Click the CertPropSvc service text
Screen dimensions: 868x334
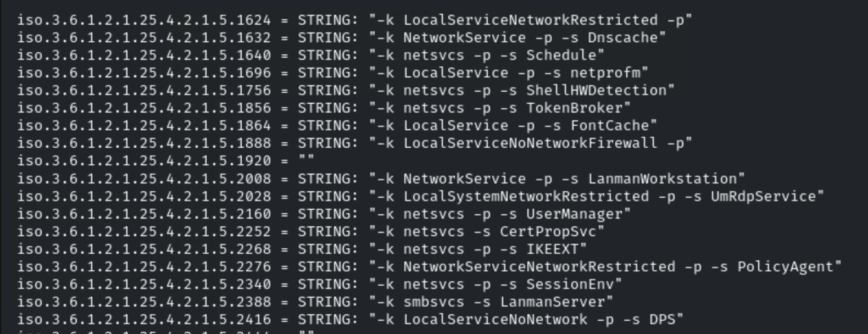click(x=548, y=232)
